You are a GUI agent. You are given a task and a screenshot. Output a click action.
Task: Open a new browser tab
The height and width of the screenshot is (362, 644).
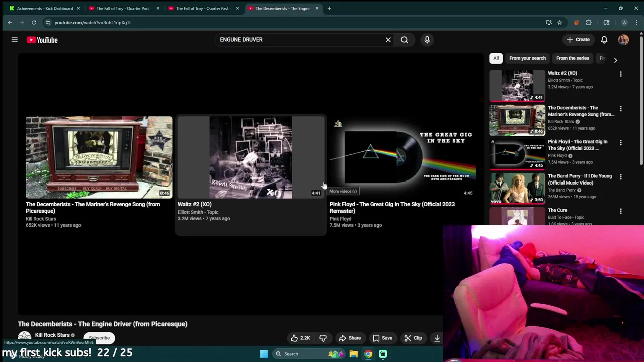pos(329,8)
